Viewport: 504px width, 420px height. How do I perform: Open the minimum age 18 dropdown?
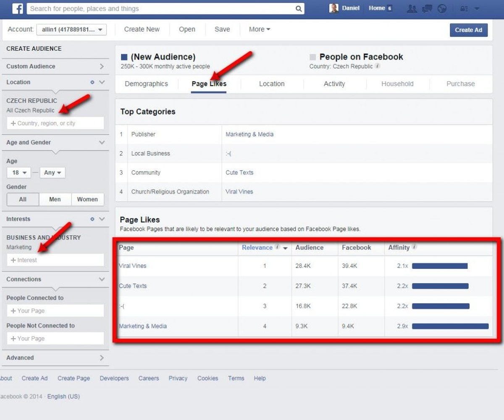tap(19, 173)
